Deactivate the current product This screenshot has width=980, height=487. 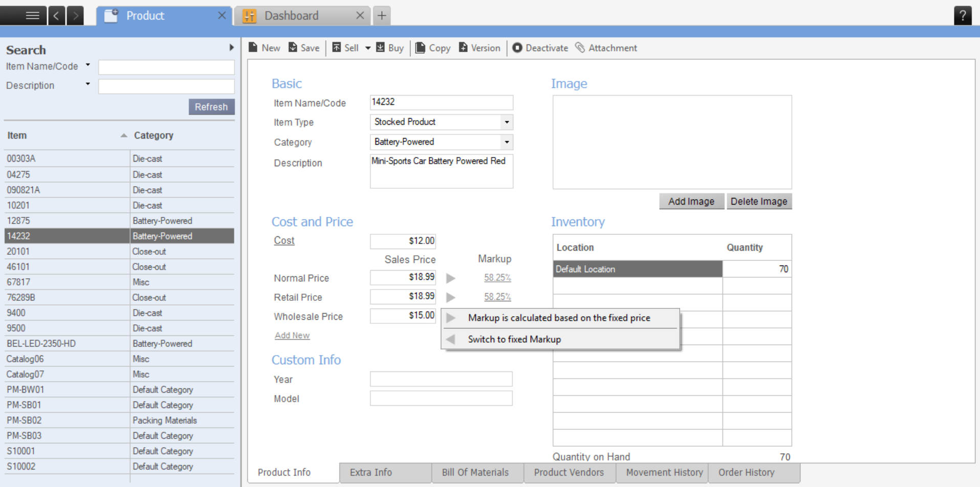pyautogui.click(x=540, y=48)
